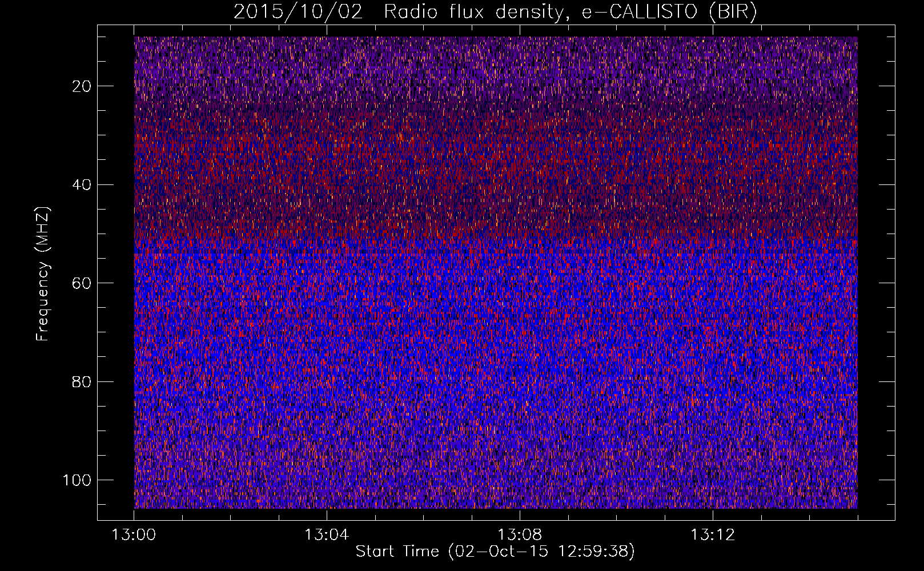Click the 60 frequency tick label
The width and height of the screenshot is (924, 571).
pos(82,283)
